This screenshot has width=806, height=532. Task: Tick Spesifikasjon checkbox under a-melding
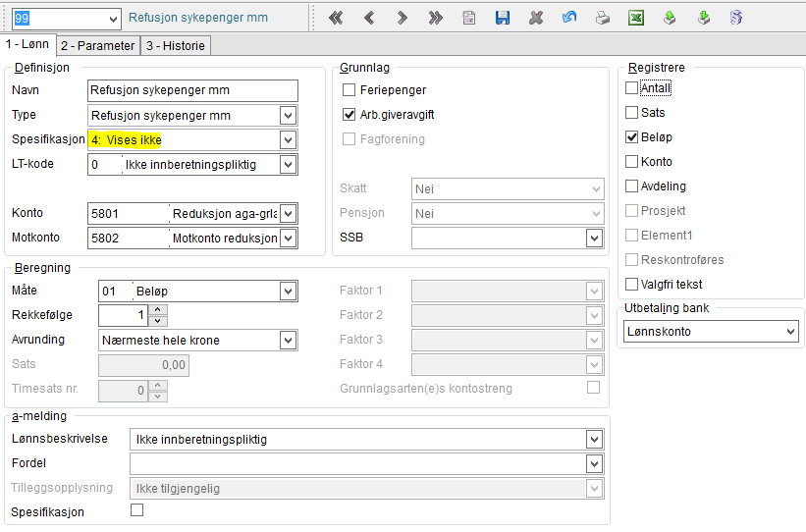(x=137, y=509)
